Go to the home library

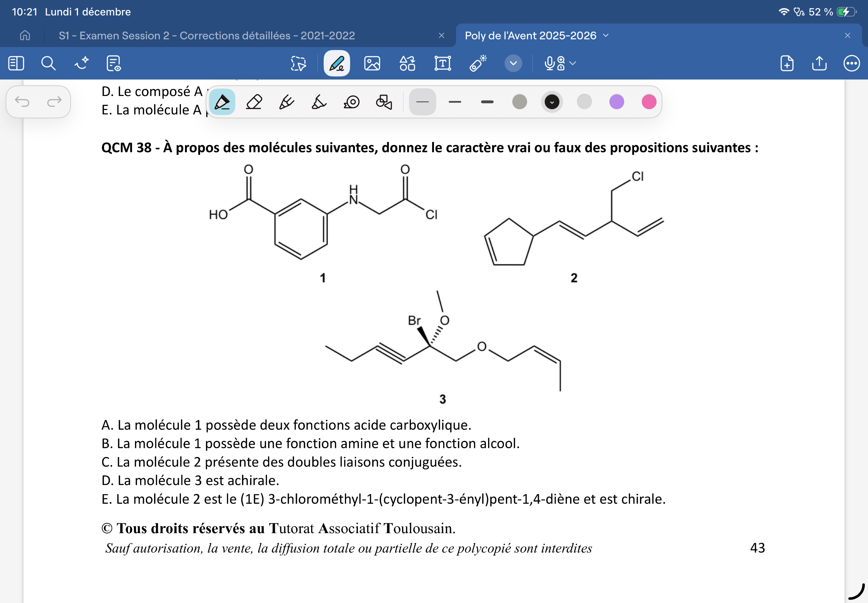[25, 36]
